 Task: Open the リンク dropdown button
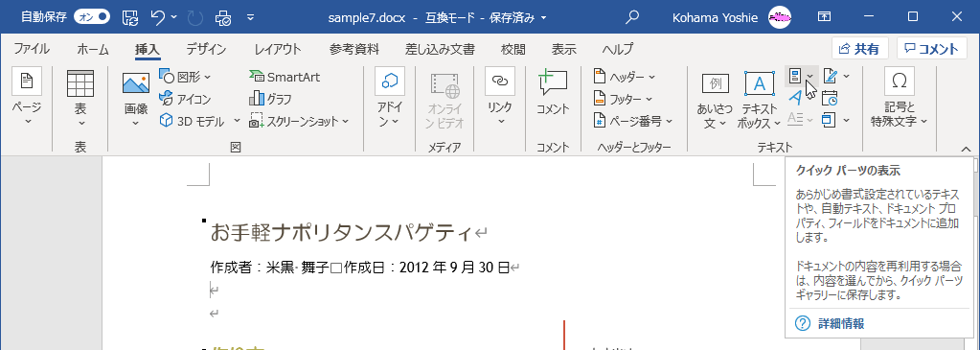point(499,97)
